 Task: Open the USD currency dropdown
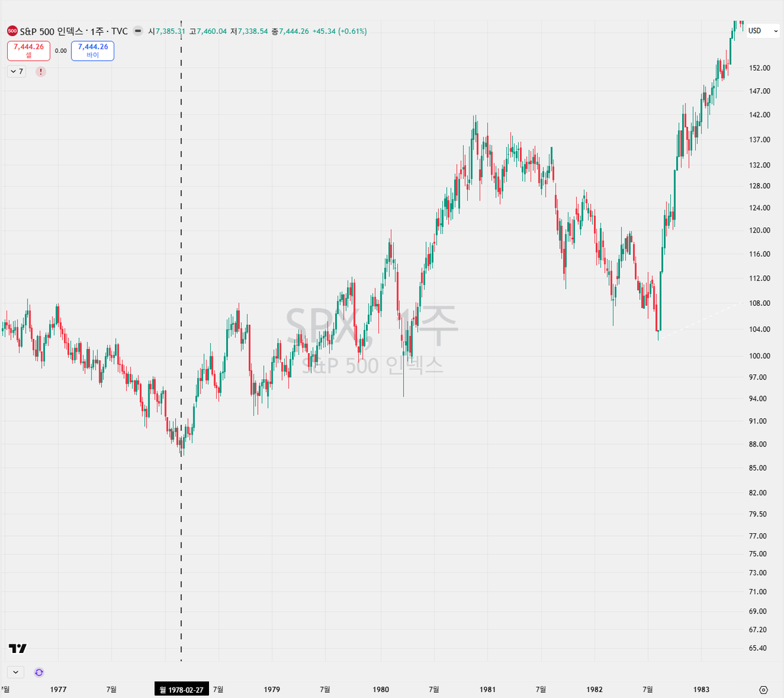763,31
